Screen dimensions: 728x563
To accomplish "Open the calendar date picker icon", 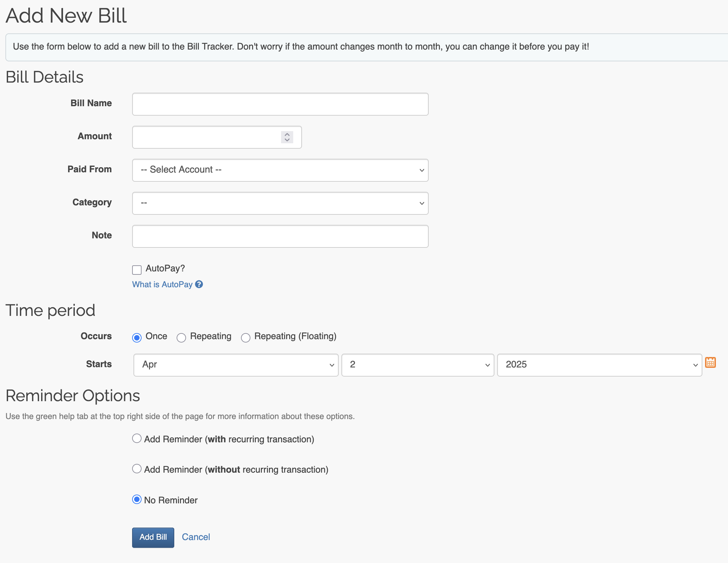I will click(x=710, y=362).
